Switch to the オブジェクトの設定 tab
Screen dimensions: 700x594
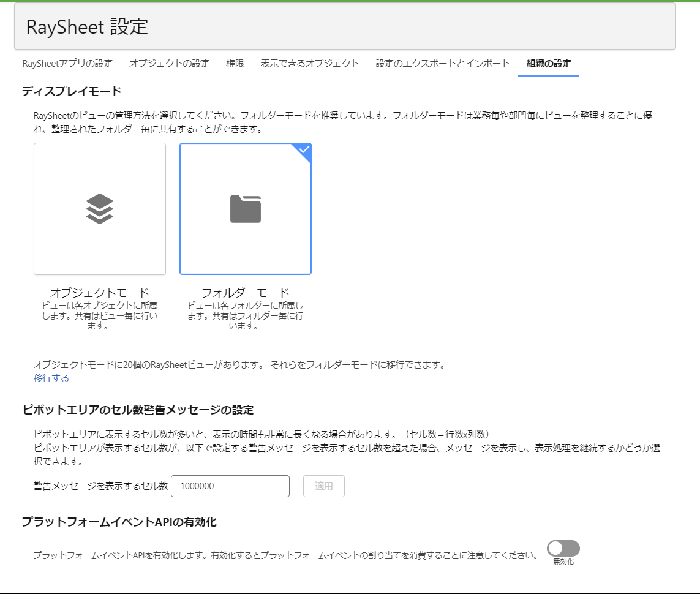coord(169,63)
